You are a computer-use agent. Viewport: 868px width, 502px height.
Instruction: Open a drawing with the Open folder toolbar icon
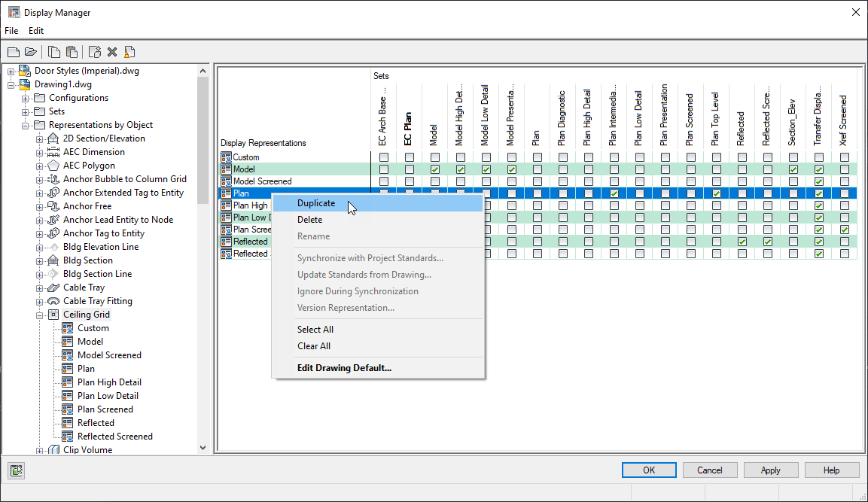click(x=30, y=51)
